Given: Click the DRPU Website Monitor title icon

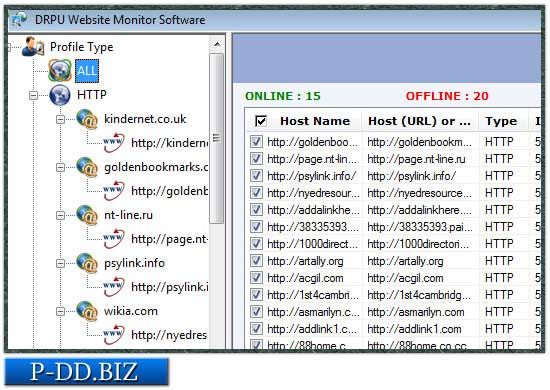Looking at the screenshot, I should (x=19, y=19).
